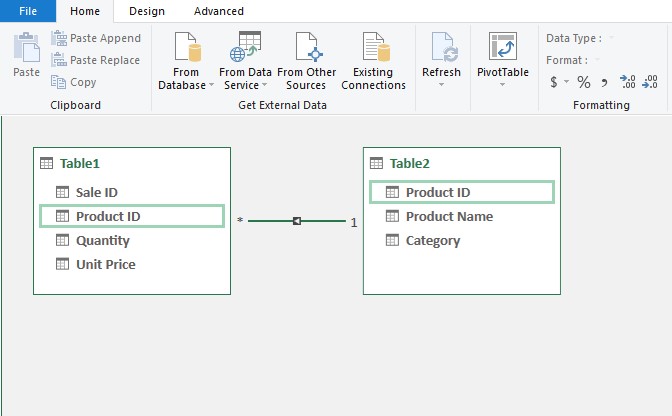Select the Category field text

click(x=433, y=240)
